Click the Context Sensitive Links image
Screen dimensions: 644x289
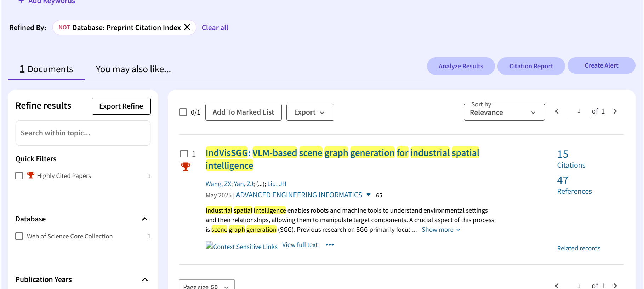pyautogui.click(x=241, y=245)
